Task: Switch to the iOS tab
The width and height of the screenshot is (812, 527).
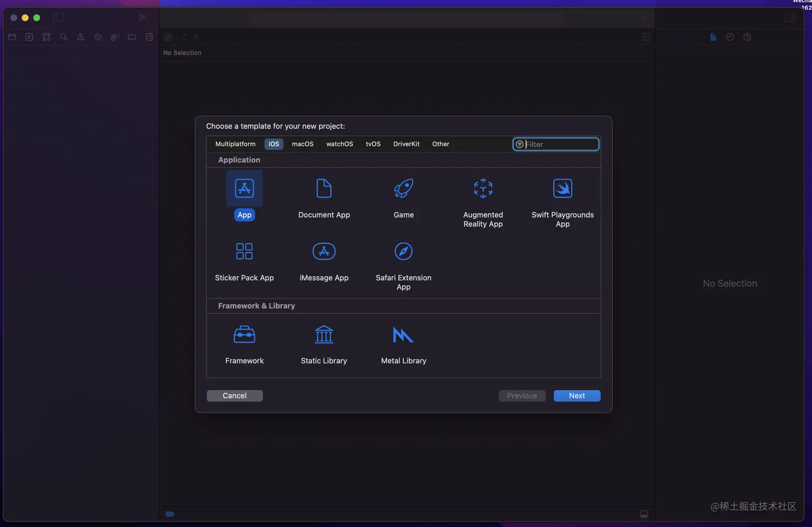Action: click(x=274, y=144)
